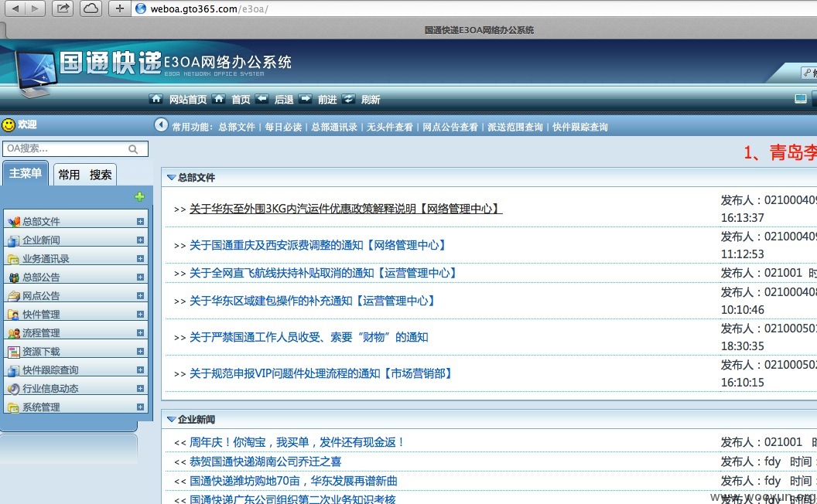This screenshot has height=504, width=817.
Task: Click the 业务通讯录 folder icon
Action: 14,259
